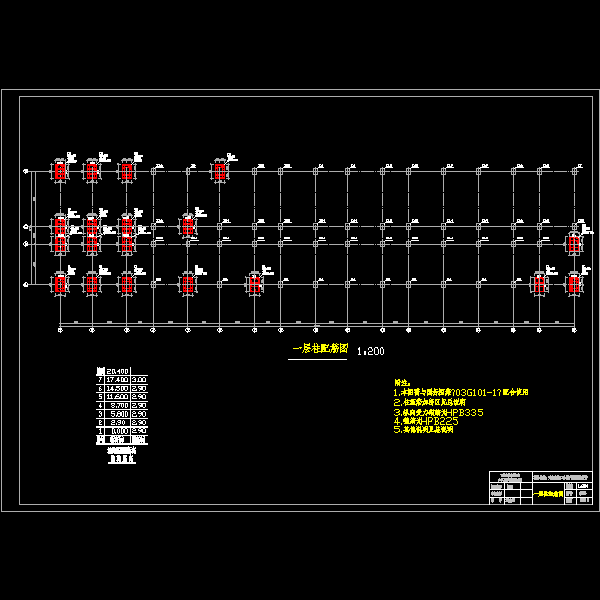
Task: Select the fourth red column in second row
Action: [188, 225]
